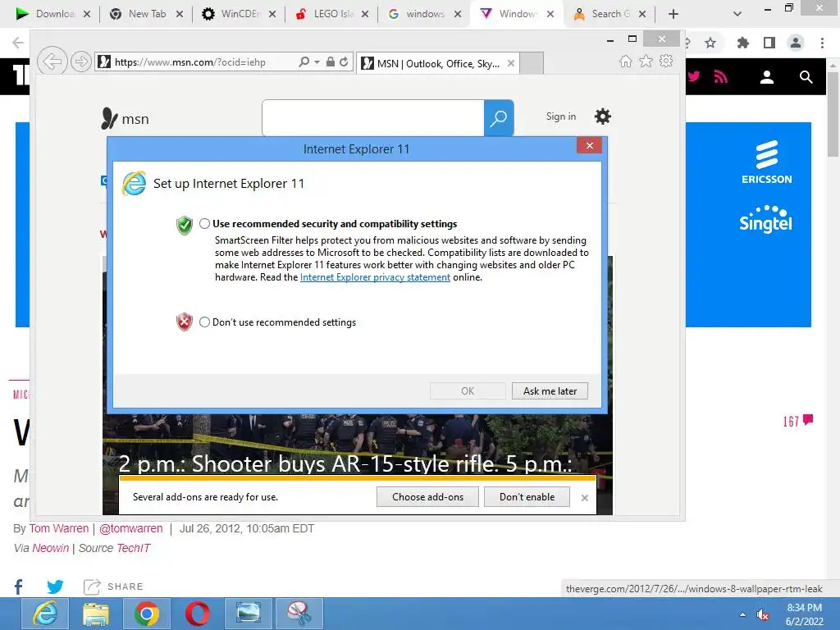The width and height of the screenshot is (840, 630).
Task: Click Verge search magnifier icon
Action: (806, 77)
